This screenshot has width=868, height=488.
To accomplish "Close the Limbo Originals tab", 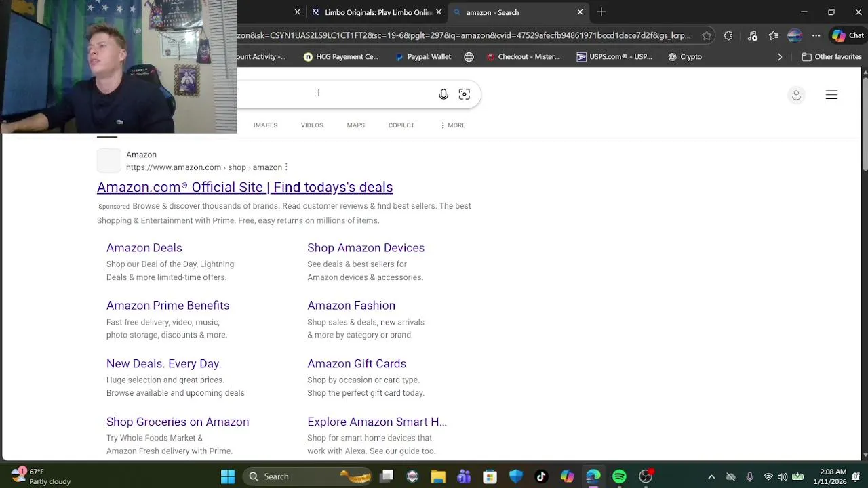I will pyautogui.click(x=439, y=12).
